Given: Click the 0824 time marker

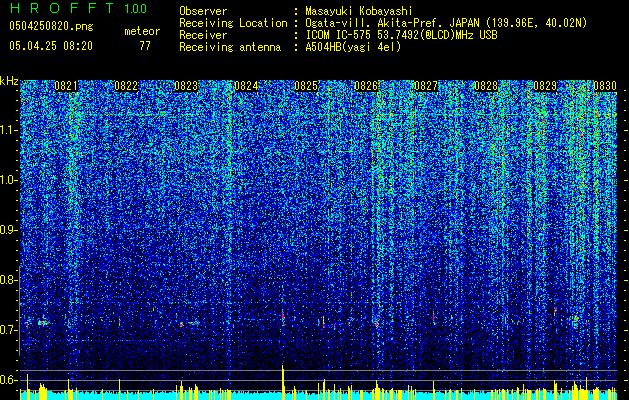Looking at the screenshot, I should (x=246, y=86).
